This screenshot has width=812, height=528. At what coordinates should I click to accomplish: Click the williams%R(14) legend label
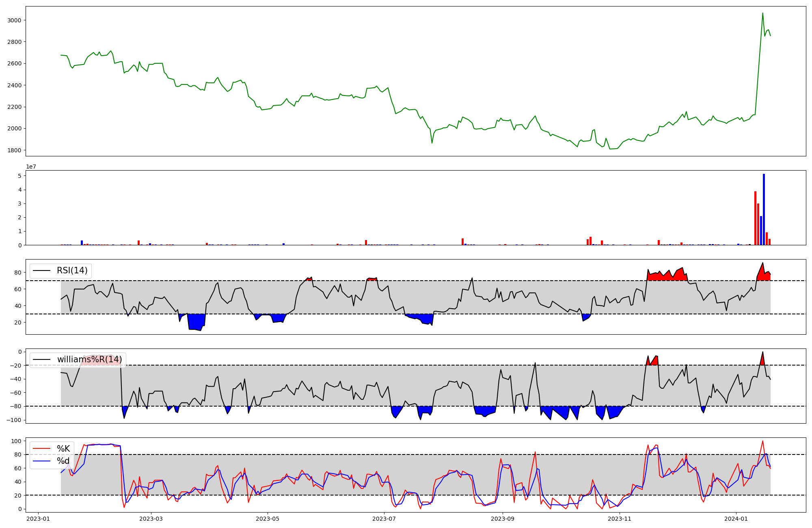pyautogui.click(x=89, y=359)
